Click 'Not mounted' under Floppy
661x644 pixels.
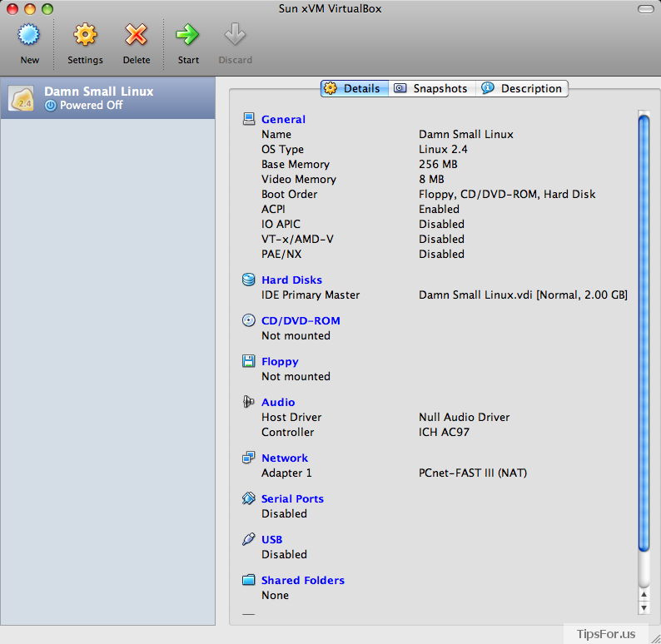click(296, 377)
